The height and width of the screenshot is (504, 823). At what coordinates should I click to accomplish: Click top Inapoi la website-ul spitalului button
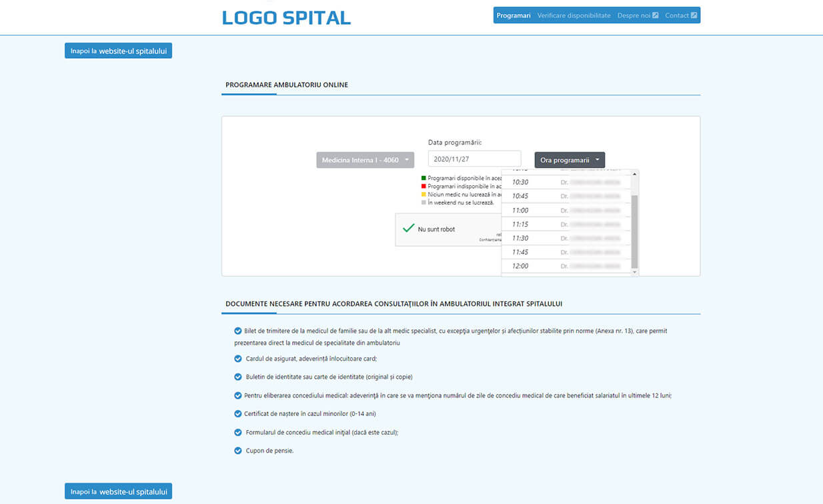[118, 51]
